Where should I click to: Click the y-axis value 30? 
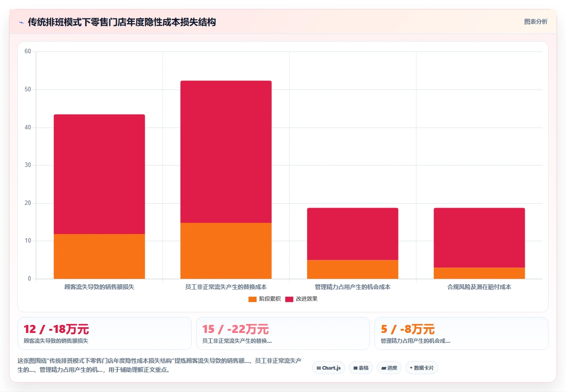tap(28, 165)
